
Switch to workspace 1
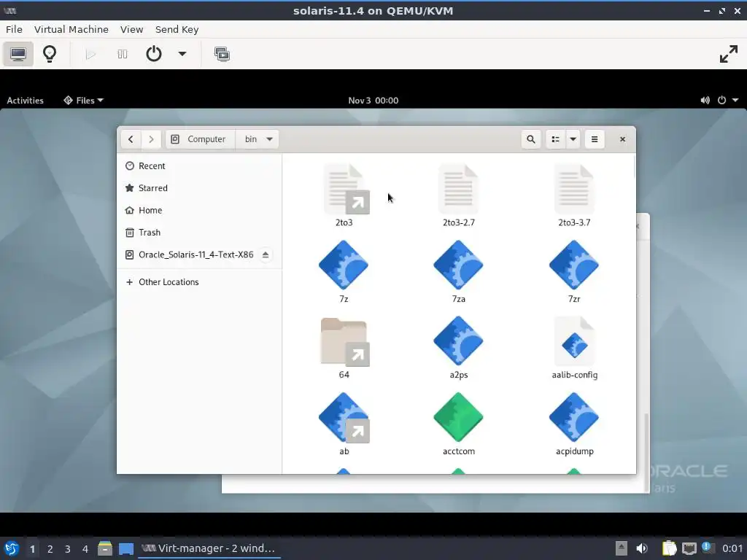pos(32,549)
